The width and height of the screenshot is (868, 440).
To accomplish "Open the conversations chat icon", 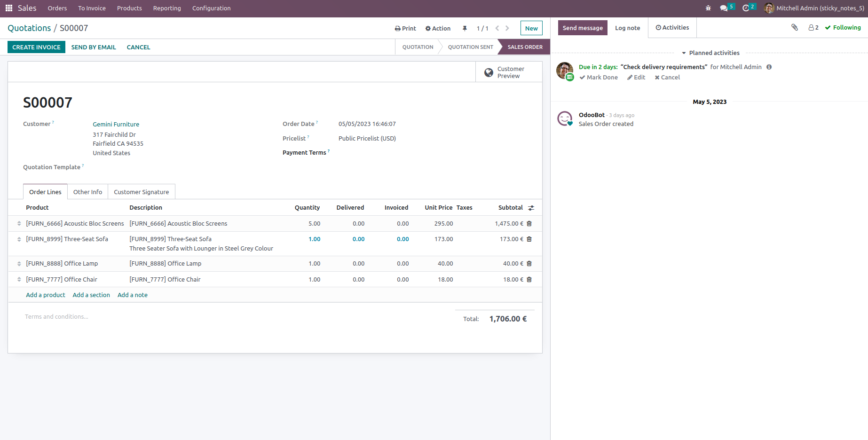I will (x=724, y=8).
